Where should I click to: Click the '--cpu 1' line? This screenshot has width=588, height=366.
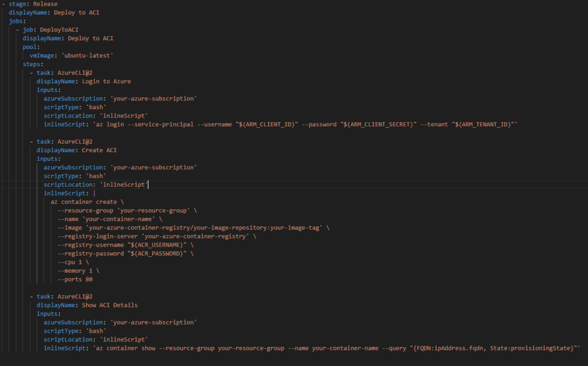(72, 263)
